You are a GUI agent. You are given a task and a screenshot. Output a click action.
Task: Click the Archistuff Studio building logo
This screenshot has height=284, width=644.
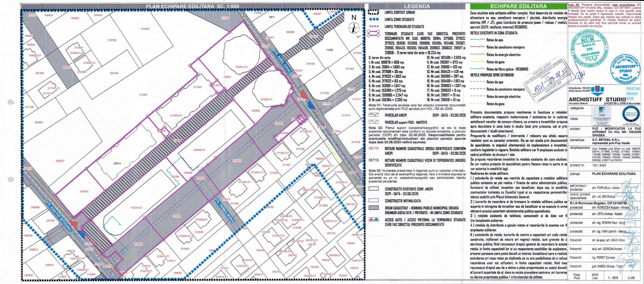[x=597, y=90]
